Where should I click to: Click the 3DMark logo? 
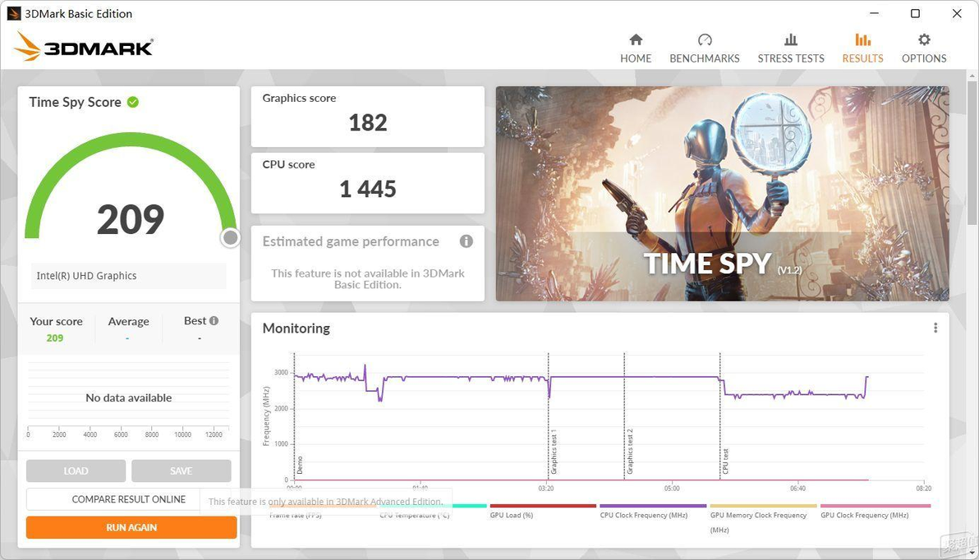(83, 46)
